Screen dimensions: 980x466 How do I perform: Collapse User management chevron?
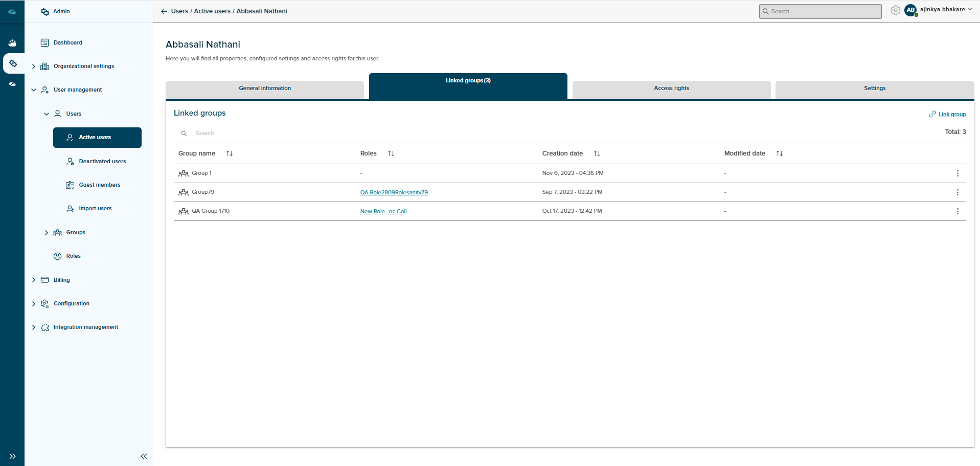(x=34, y=90)
